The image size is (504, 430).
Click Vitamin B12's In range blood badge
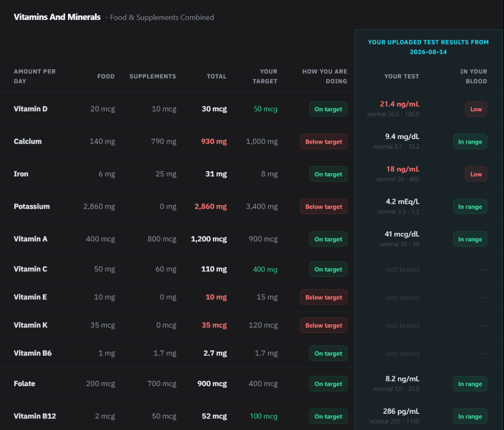click(470, 416)
